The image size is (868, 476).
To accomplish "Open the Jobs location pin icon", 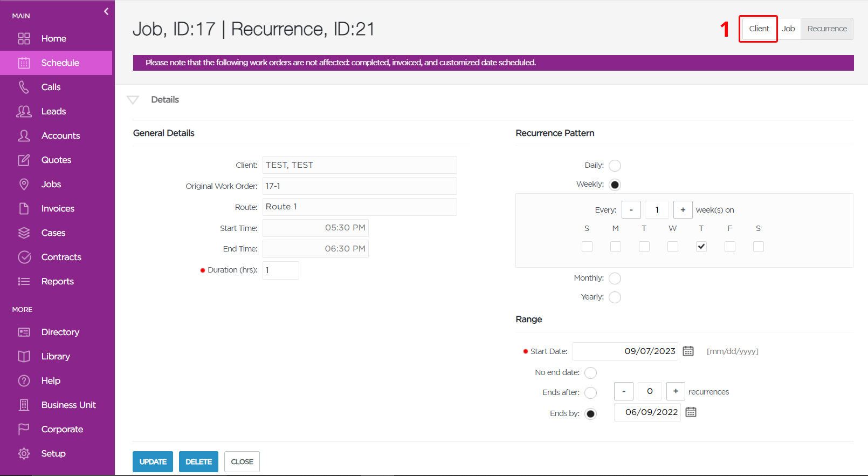I will [x=24, y=184].
